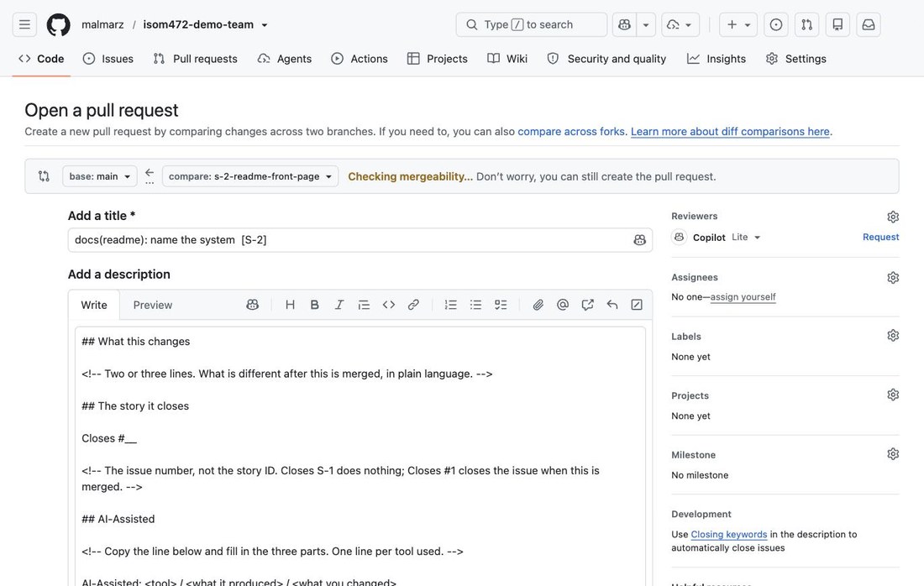
Task: Open Milestone settings gear
Action: (x=893, y=454)
